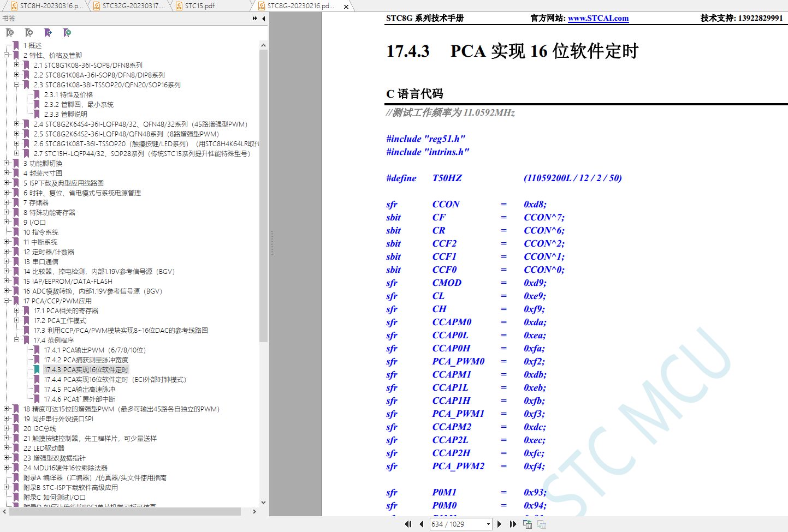Jump to the last page icon

point(513,524)
